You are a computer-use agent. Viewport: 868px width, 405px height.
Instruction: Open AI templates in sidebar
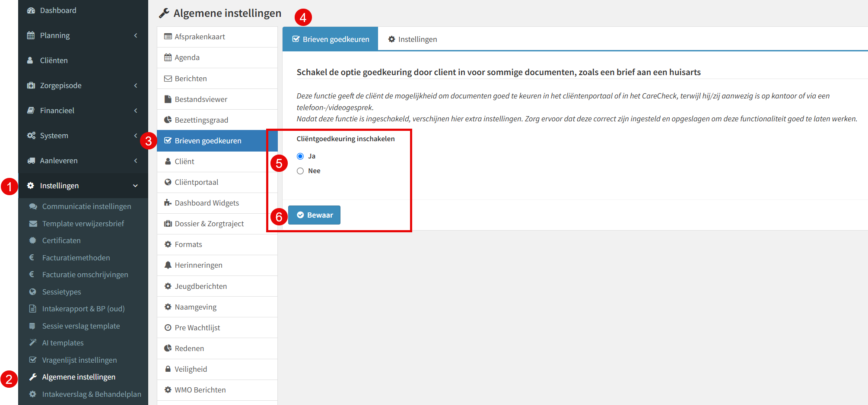tap(63, 343)
